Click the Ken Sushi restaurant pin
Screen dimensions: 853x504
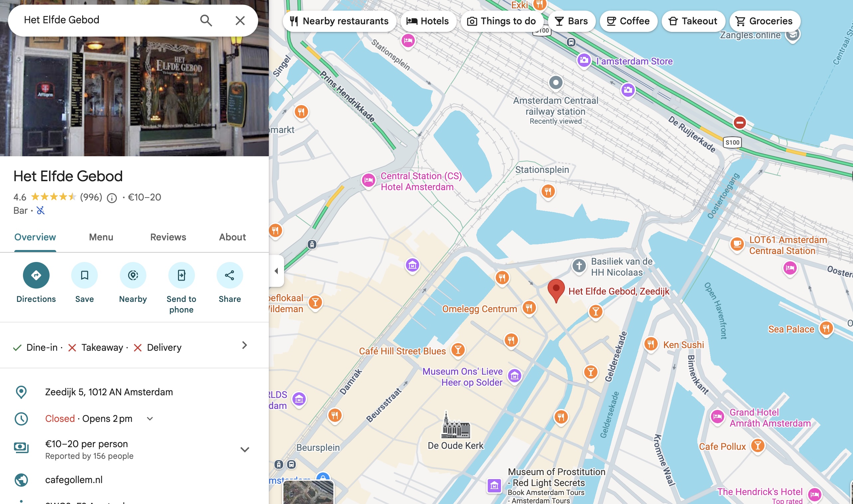650,344
